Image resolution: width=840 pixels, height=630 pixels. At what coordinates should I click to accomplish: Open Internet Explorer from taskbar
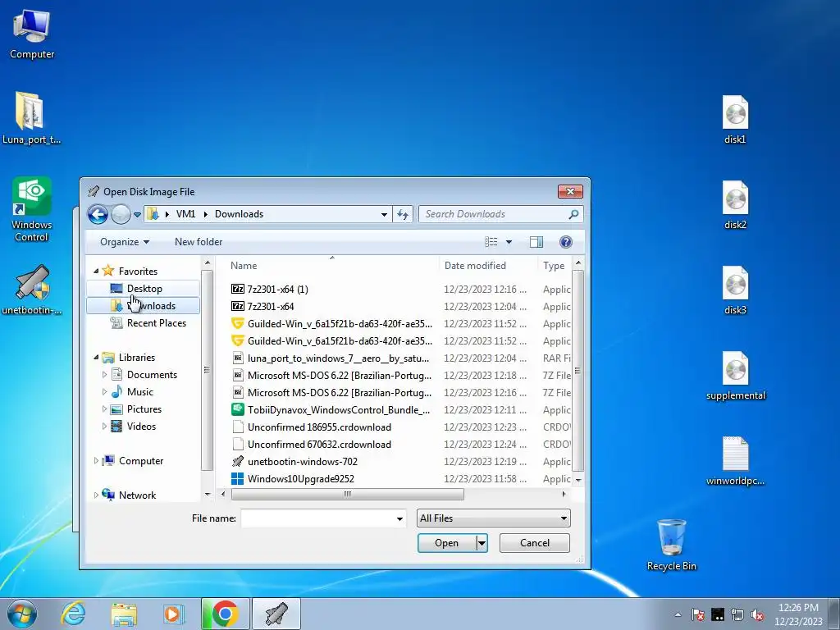[x=73, y=614]
